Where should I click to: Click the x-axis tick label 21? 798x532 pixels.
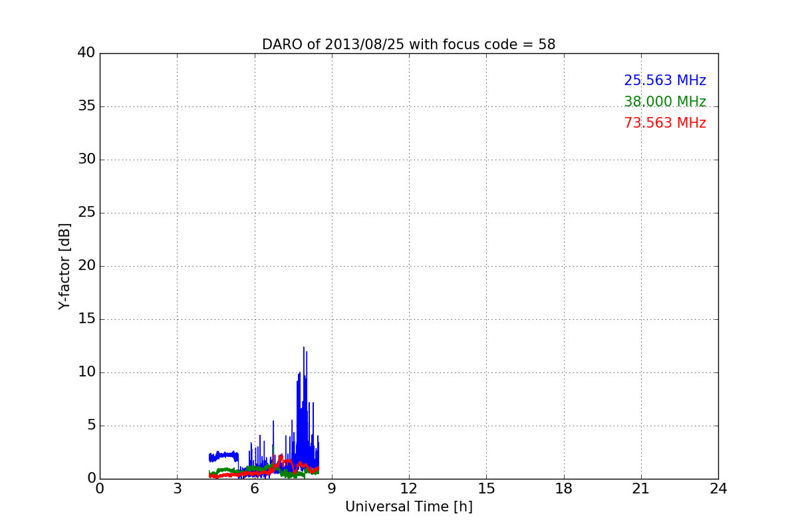click(x=641, y=489)
